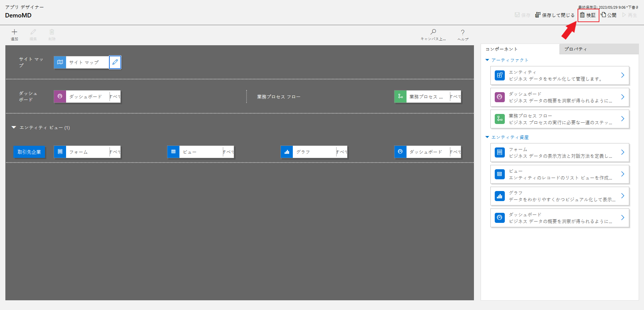Viewport: 644px width, 310px height.
Task: Open フォーム card chevron in components
Action: tap(623, 152)
